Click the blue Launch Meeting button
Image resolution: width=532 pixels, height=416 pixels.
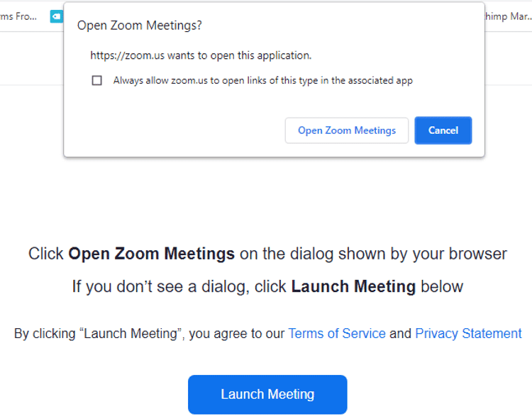coord(267,394)
